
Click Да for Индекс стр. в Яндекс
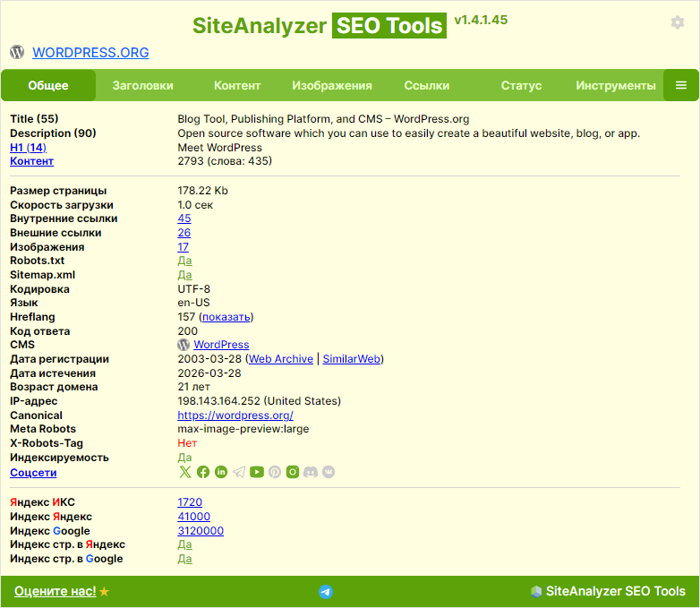tap(184, 544)
